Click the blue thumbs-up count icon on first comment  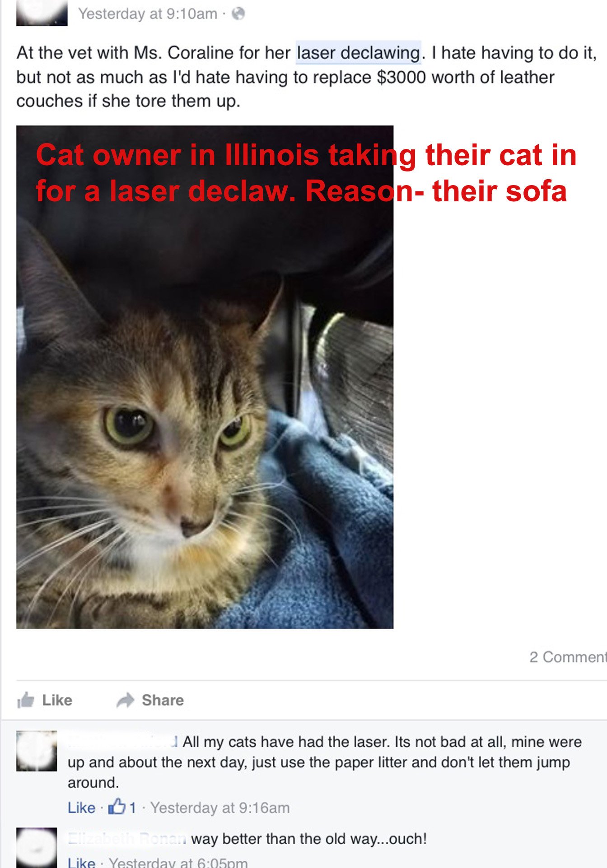click(117, 807)
